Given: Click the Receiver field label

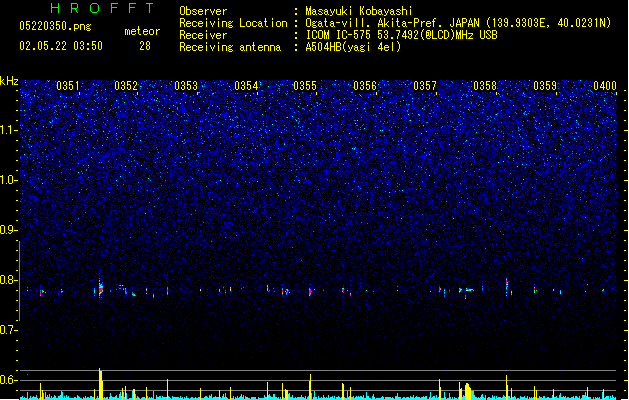Looking at the screenshot, I should 203,35.
